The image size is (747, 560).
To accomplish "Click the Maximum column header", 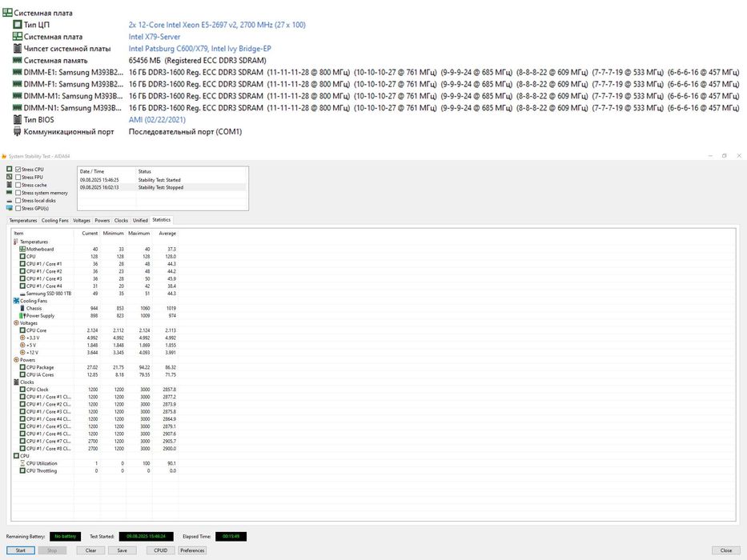I will click(139, 234).
